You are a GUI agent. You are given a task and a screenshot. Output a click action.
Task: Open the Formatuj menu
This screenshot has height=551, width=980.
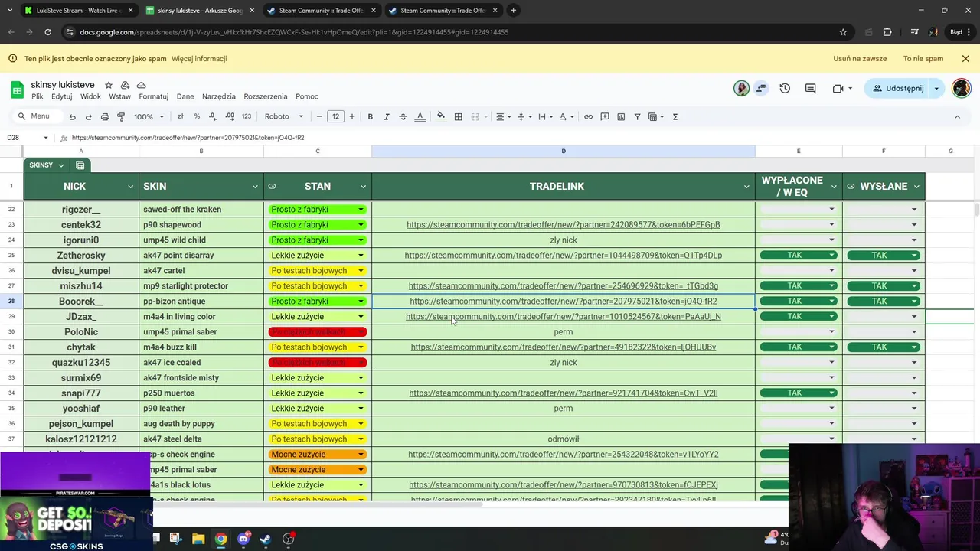coord(153,96)
